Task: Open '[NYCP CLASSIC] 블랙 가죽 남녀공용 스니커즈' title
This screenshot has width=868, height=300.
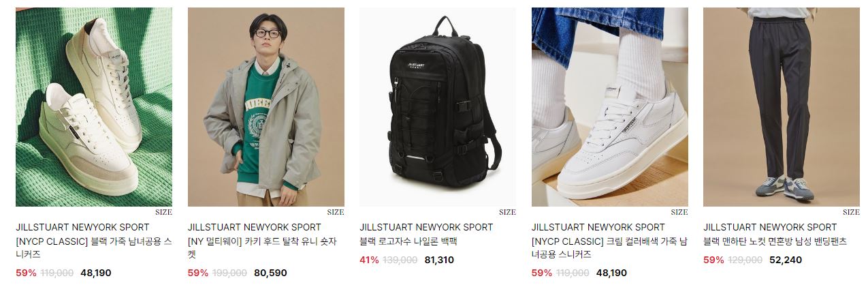Action: (94, 247)
